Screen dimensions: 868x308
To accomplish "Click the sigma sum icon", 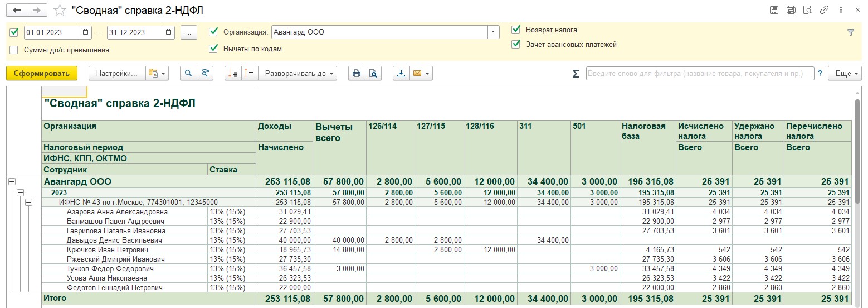I will tap(576, 74).
